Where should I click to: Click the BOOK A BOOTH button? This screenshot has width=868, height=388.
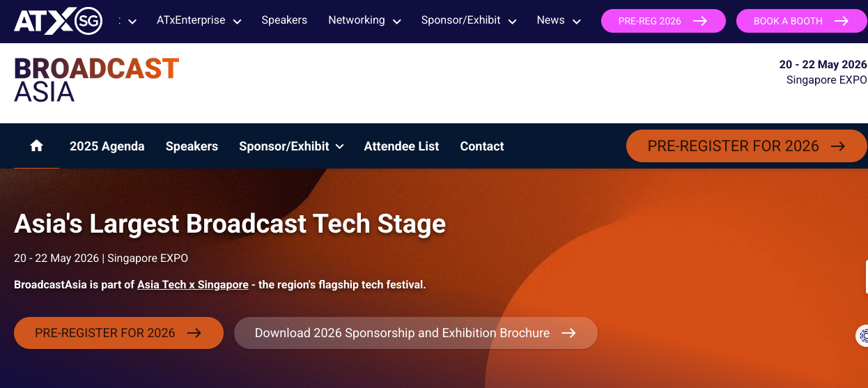802,21
